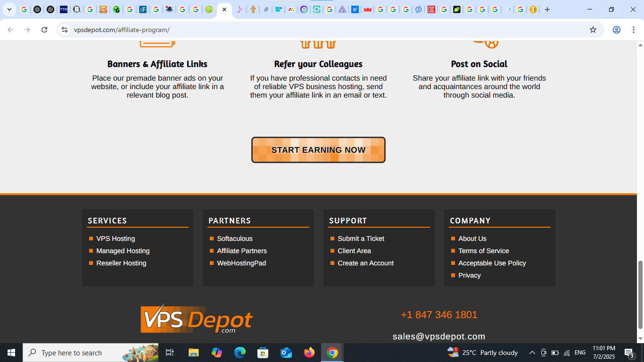Viewport: 644px width, 362px height.
Task: Open Task View from taskbar
Action: coord(170,353)
